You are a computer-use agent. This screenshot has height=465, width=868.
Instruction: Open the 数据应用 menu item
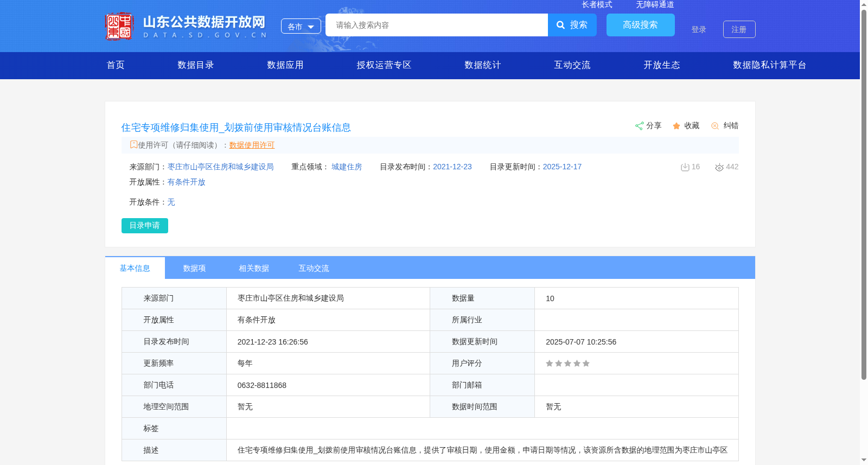coord(285,65)
